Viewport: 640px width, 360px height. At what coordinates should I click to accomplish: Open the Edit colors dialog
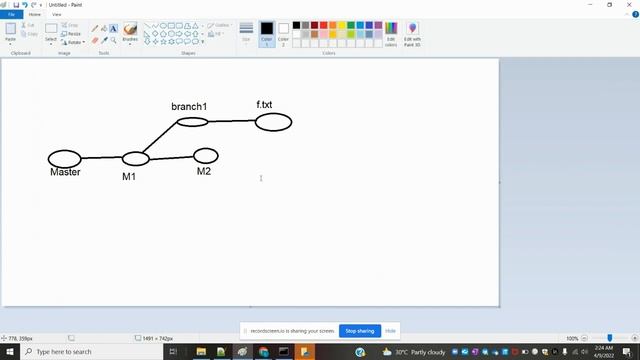tap(391, 34)
